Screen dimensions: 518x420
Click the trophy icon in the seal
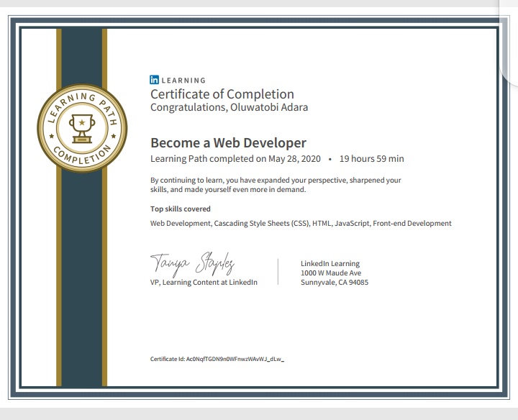(x=82, y=129)
